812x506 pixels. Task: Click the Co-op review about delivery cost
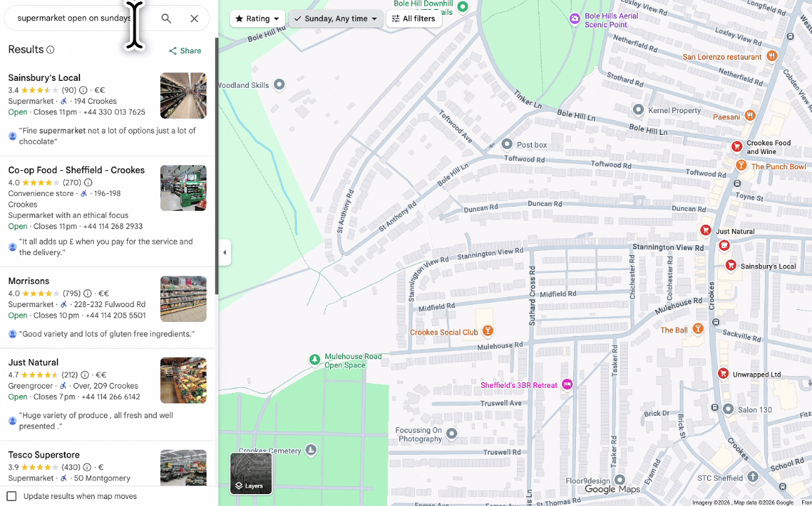click(106, 247)
